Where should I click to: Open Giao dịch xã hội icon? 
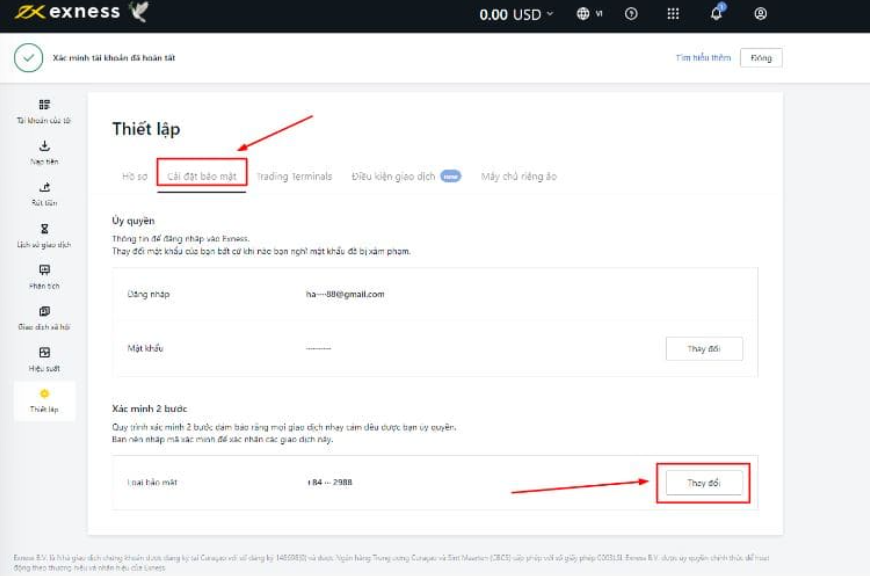[x=44, y=312]
